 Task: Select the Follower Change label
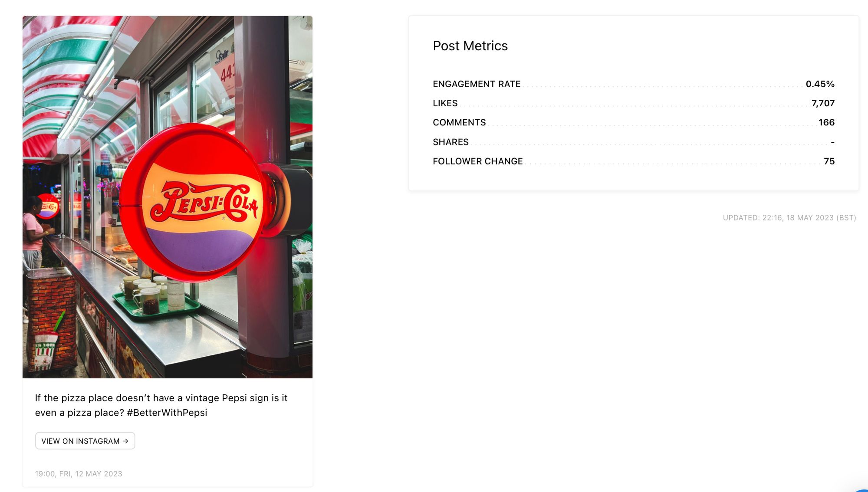coord(477,161)
